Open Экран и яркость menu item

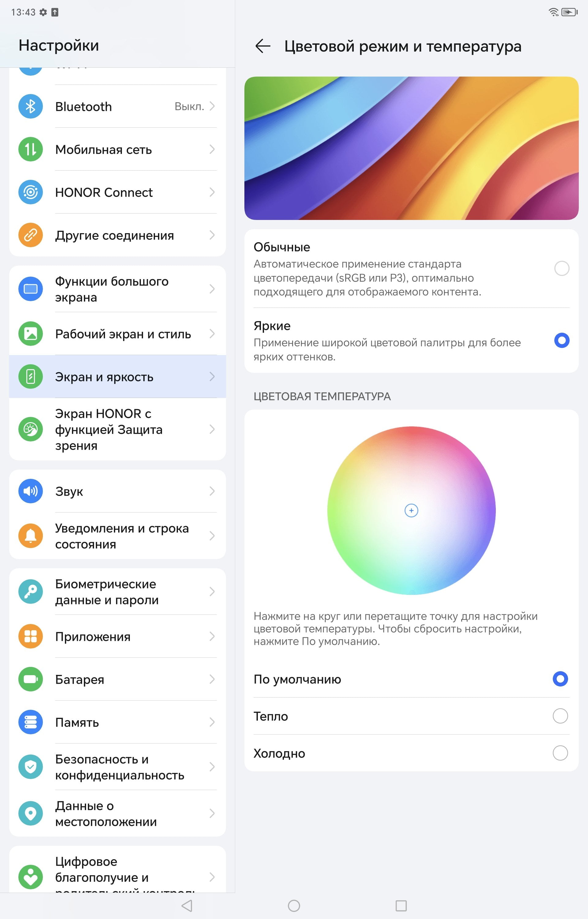[118, 376]
